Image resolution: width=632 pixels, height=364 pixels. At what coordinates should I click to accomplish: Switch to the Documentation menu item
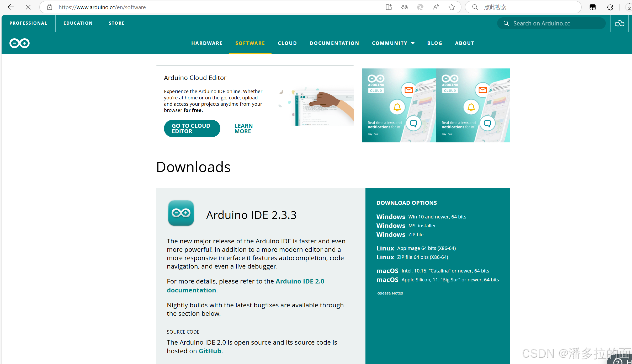coord(334,43)
